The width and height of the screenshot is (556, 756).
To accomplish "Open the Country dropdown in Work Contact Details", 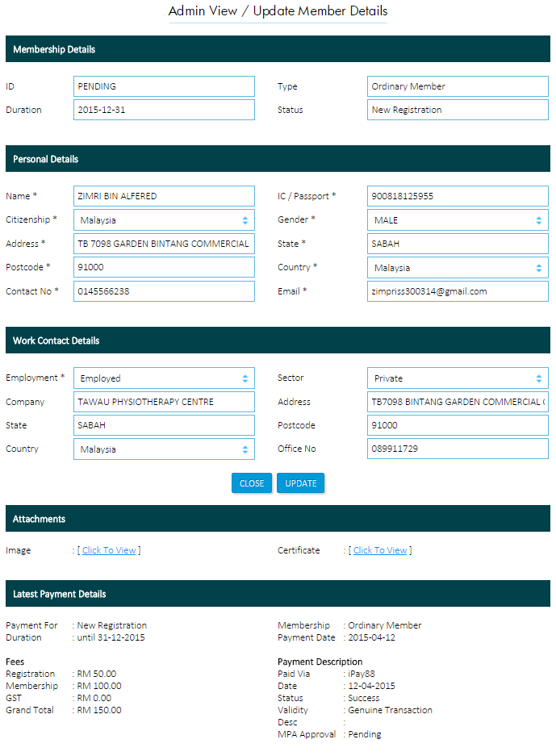I will [164, 449].
